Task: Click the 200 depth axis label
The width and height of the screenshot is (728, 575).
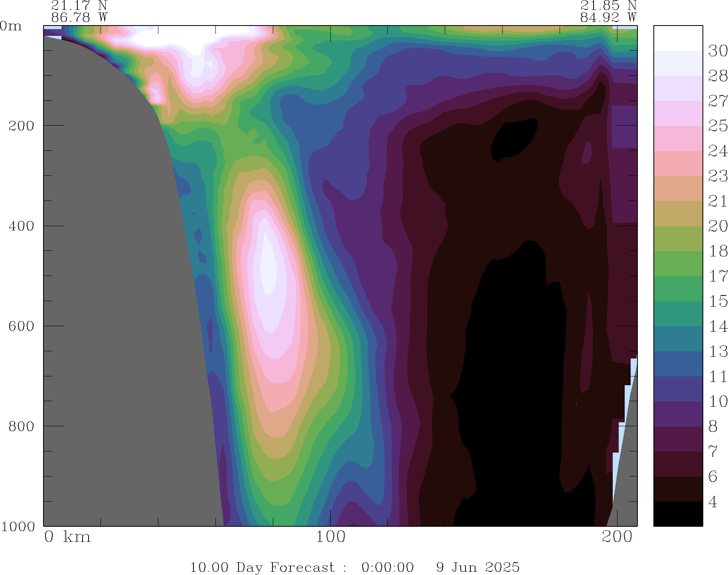Action: click(21, 126)
